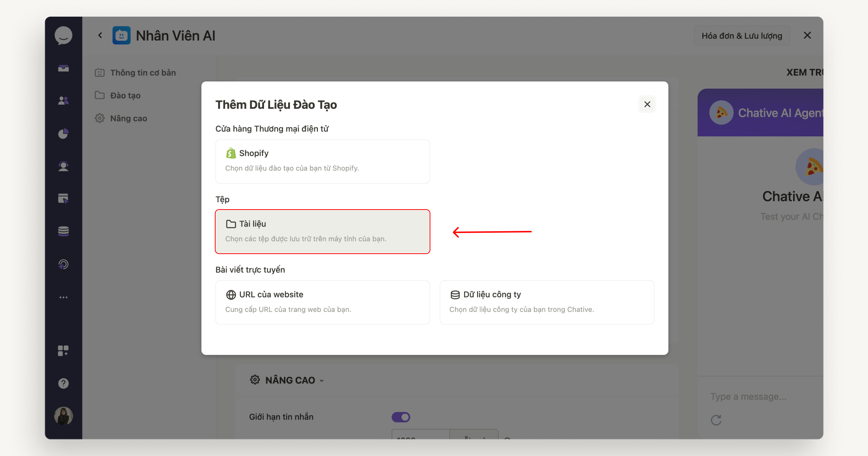Click the Nhân Viên AI robot icon

tap(122, 35)
